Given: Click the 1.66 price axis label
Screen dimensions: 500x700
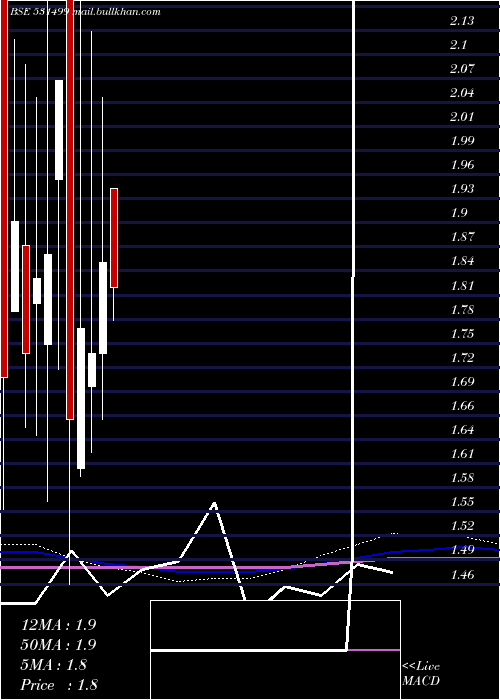Looking at the screenshot, I should click(x=462, y=406).
